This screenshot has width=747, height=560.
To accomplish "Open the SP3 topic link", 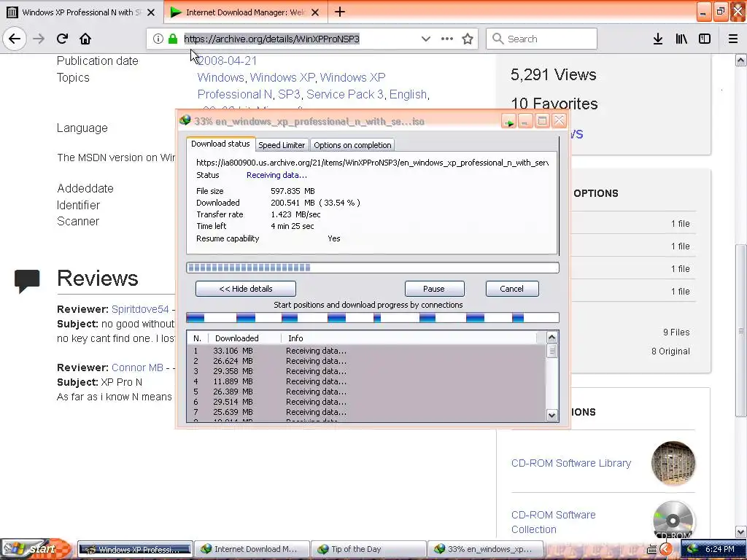I will click(x=289, y=94).
